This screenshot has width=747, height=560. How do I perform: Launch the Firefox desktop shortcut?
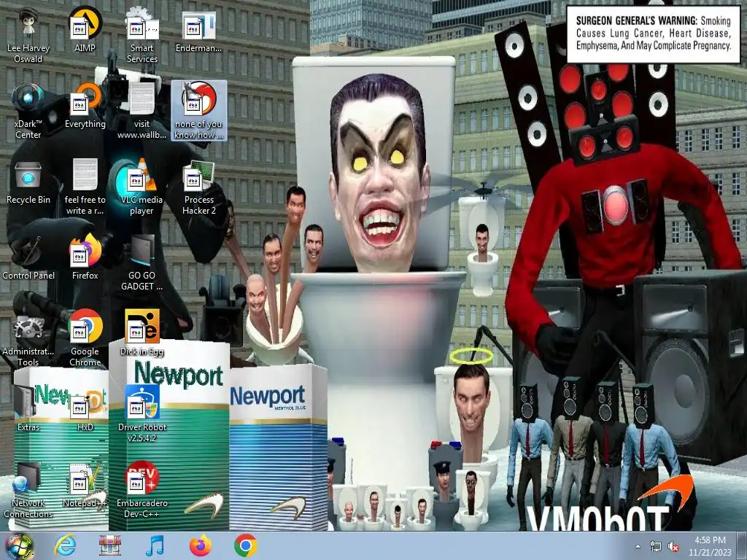point(85,257)
